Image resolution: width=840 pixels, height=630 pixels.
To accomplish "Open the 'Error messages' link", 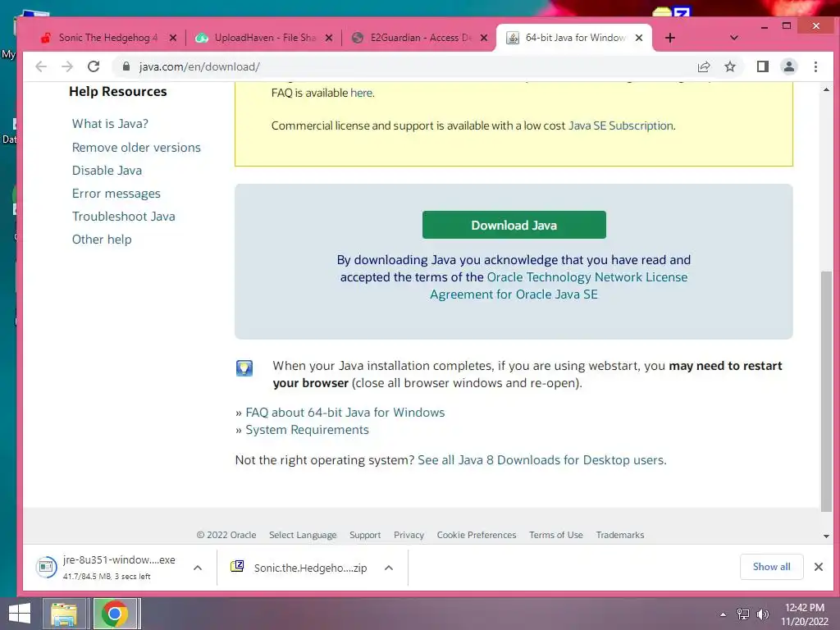I will [116, 194].
